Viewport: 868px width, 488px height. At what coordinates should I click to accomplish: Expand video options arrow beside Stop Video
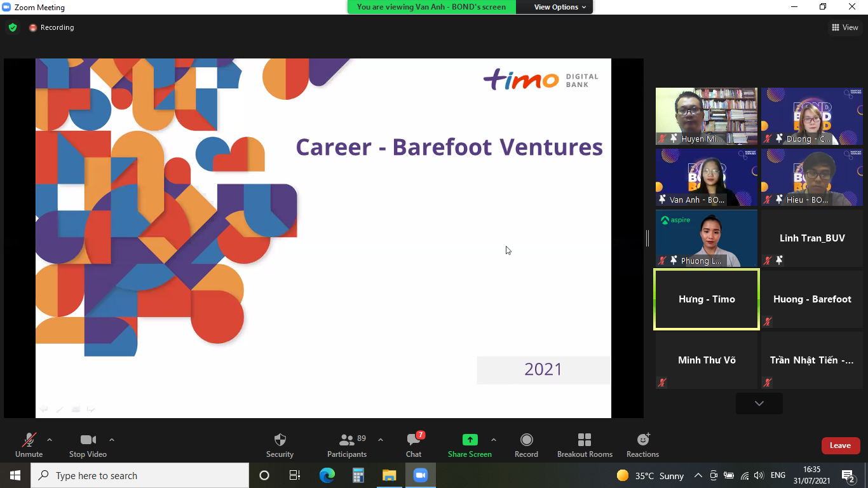point(112,440)
